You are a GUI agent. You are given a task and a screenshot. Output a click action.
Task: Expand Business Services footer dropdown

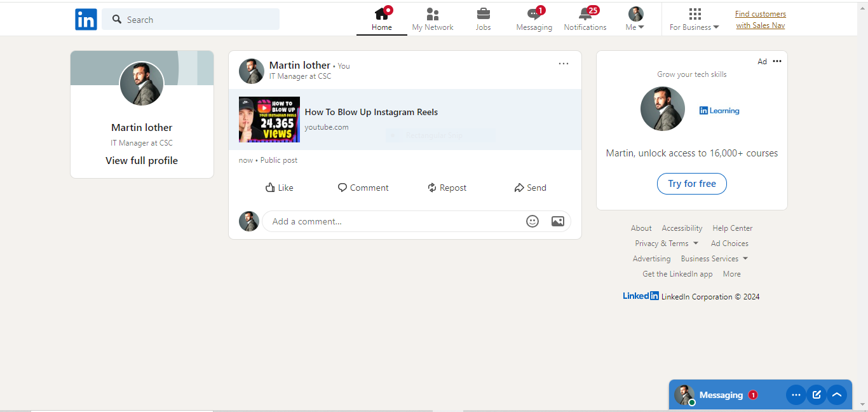(745, 259)
